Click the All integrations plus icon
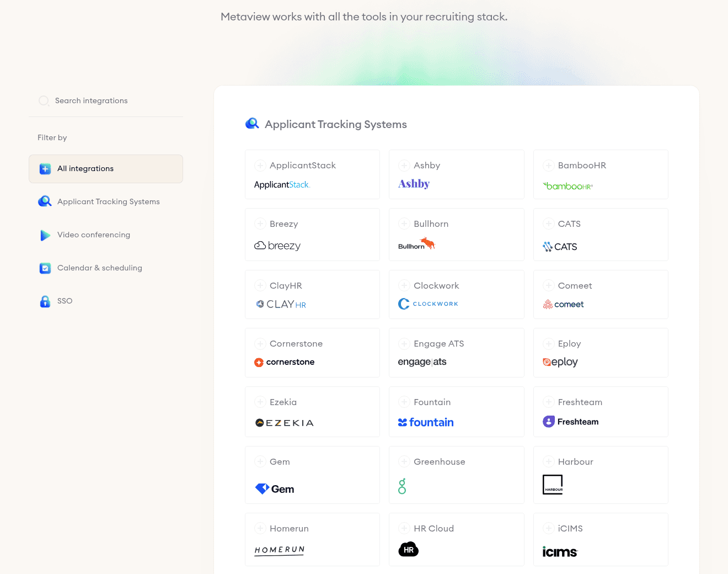 45,169
